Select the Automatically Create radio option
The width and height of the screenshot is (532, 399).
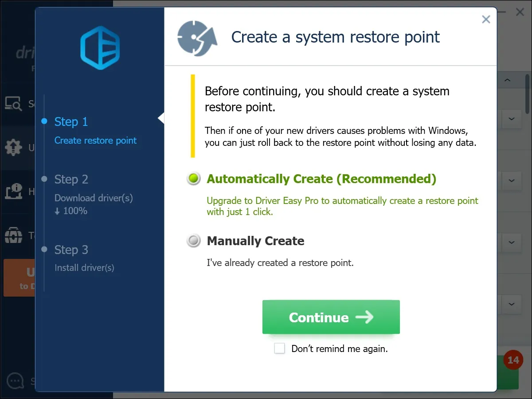[194, 179]
